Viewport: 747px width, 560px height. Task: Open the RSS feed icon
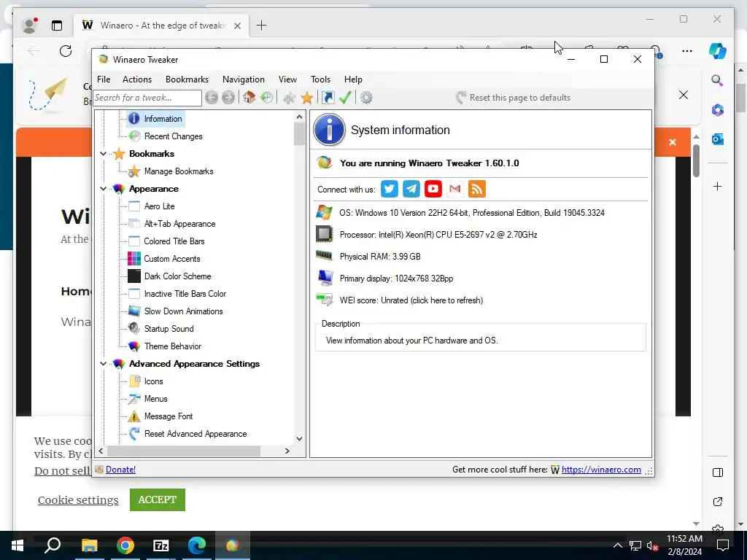[x=477, y=189]
